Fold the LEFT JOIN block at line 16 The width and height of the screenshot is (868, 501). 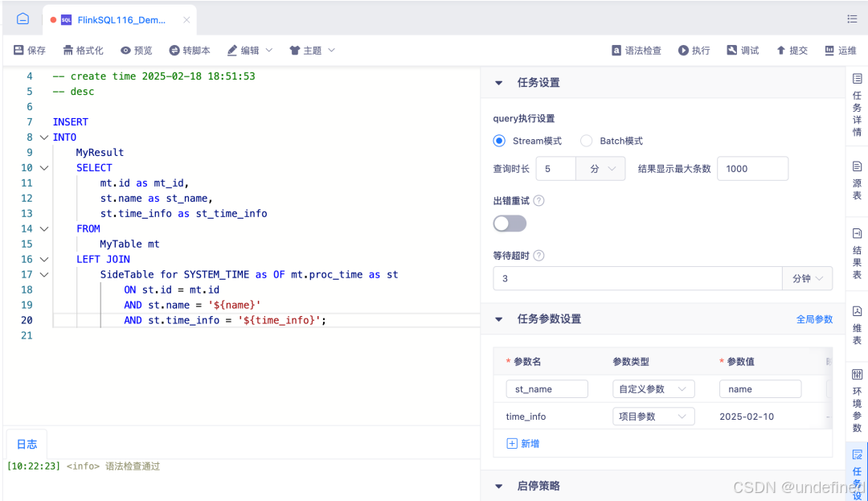pyautogui.click(x=44, y=259)
